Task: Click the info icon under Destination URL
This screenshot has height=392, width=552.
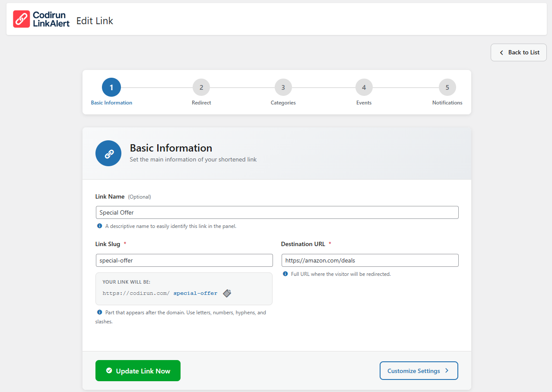Action: pyautogui.click(x=285, y=274)
